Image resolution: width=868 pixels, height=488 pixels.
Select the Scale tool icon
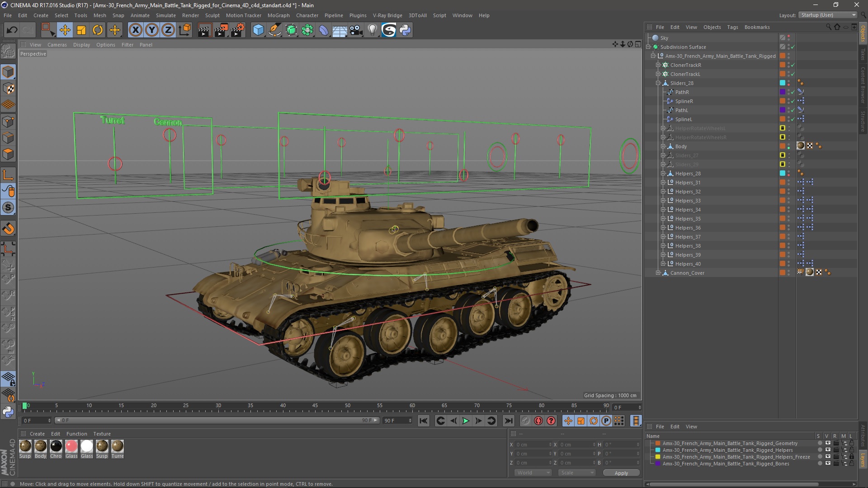[x=81, y=30]
